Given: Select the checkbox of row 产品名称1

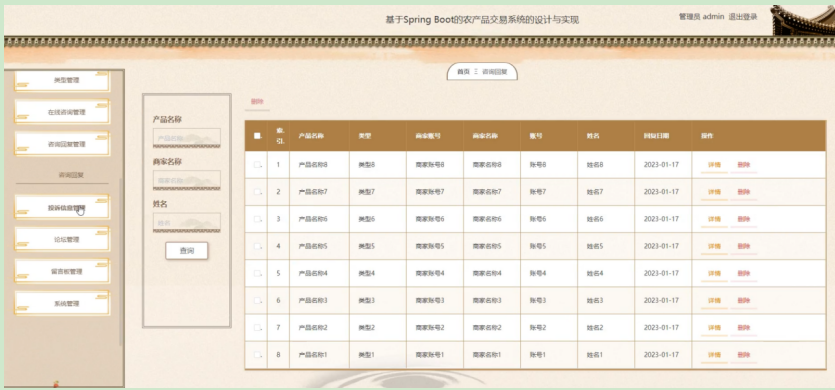Looking at the screenshot, I should (x=257, y=355).
